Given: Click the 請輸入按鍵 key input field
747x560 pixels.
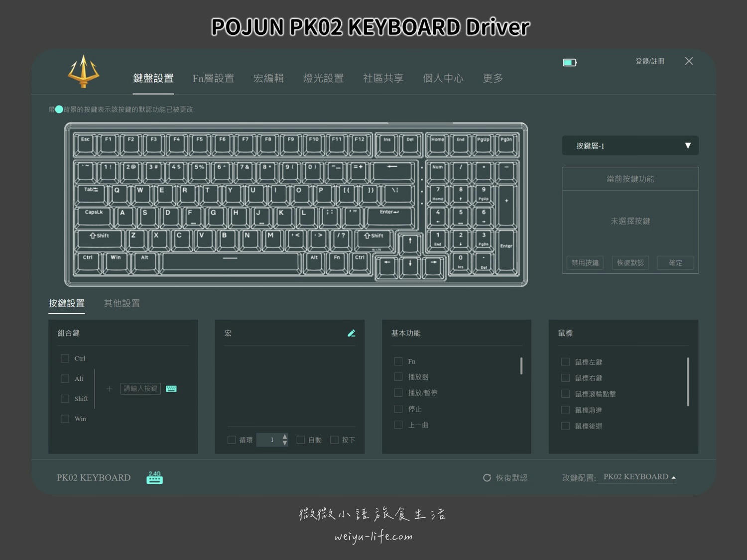Looking at the screenshot, I should point(140,388).
